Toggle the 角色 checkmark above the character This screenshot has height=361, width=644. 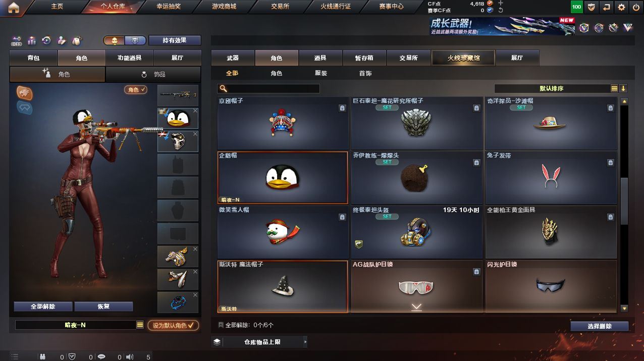point(136,90)
